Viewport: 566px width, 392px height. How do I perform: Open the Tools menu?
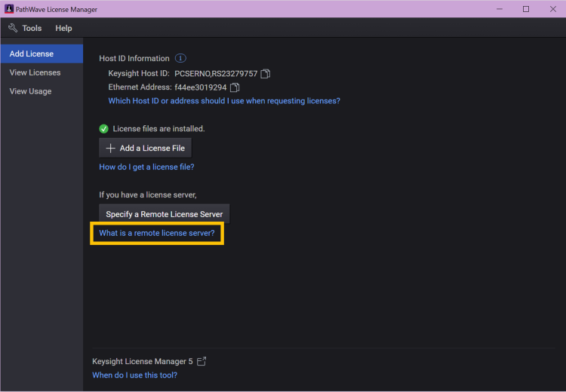[x=32, y=28]
